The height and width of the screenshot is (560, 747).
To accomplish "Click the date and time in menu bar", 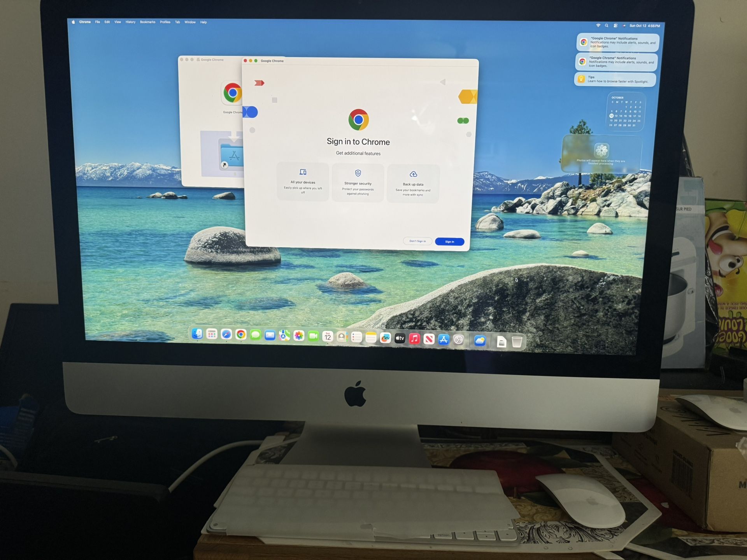I will [x=645, y=26].
